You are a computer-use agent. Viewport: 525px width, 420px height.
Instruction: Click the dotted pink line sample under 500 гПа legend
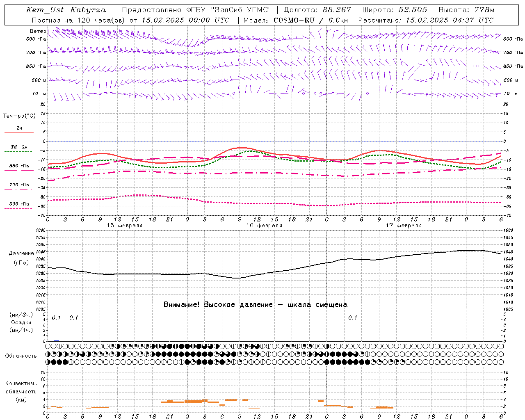(18, 208)
